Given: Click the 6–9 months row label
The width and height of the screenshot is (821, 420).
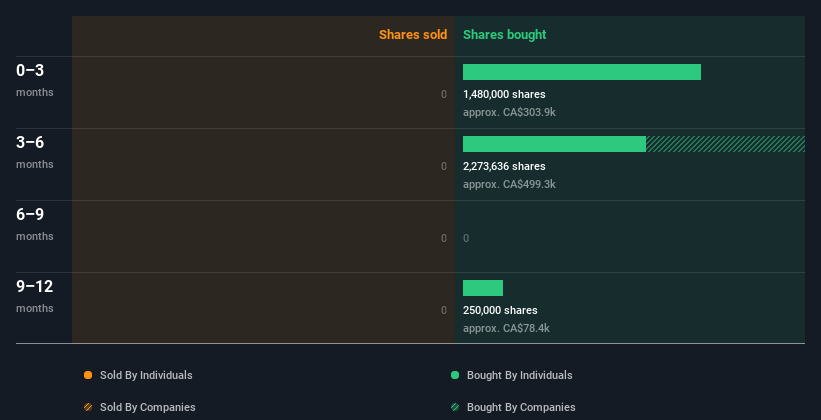Looking at the screenshot, I should tap(35, 224).
